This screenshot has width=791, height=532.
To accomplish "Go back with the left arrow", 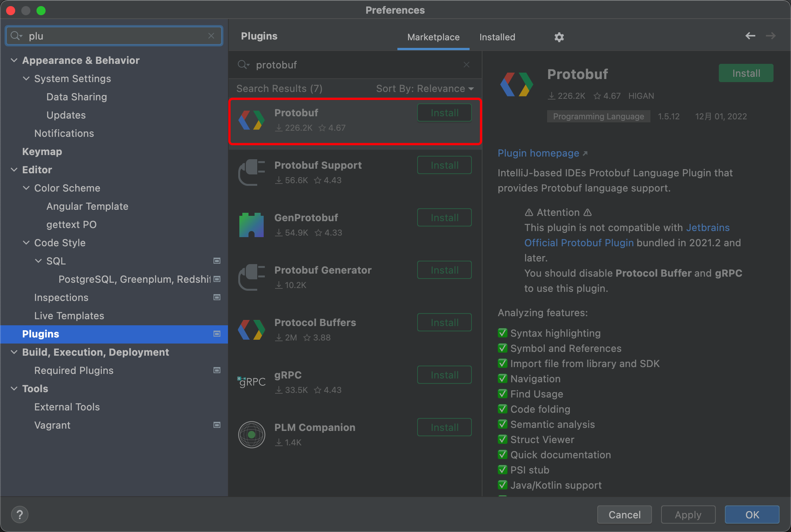I will click(750, 36).
